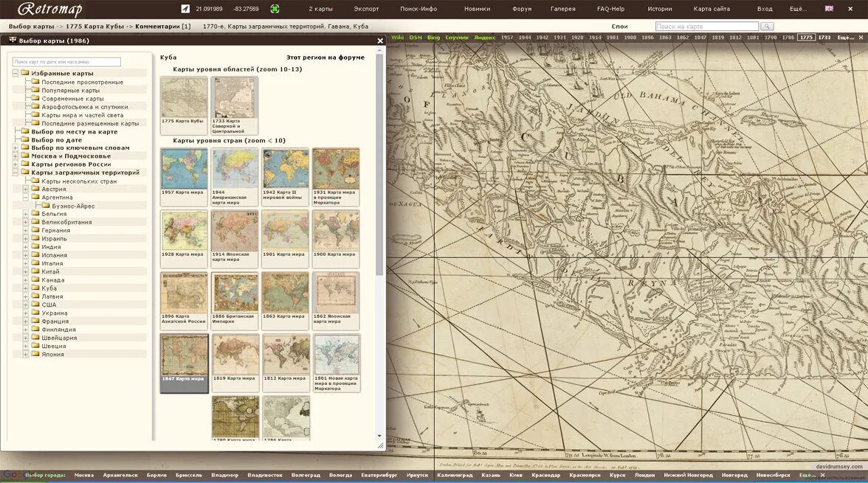Open the 1914 Японская карта мира thumbnail
868x483 pixels.
pyautogui.click(x=235, y=238)
